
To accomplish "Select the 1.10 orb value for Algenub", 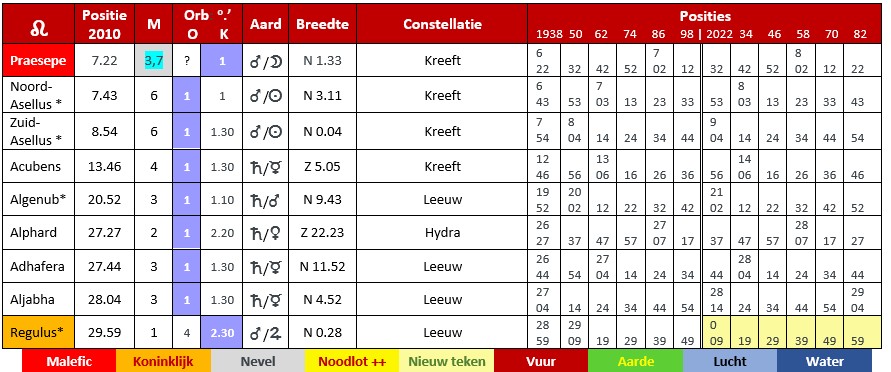I will tap(222, 200).
